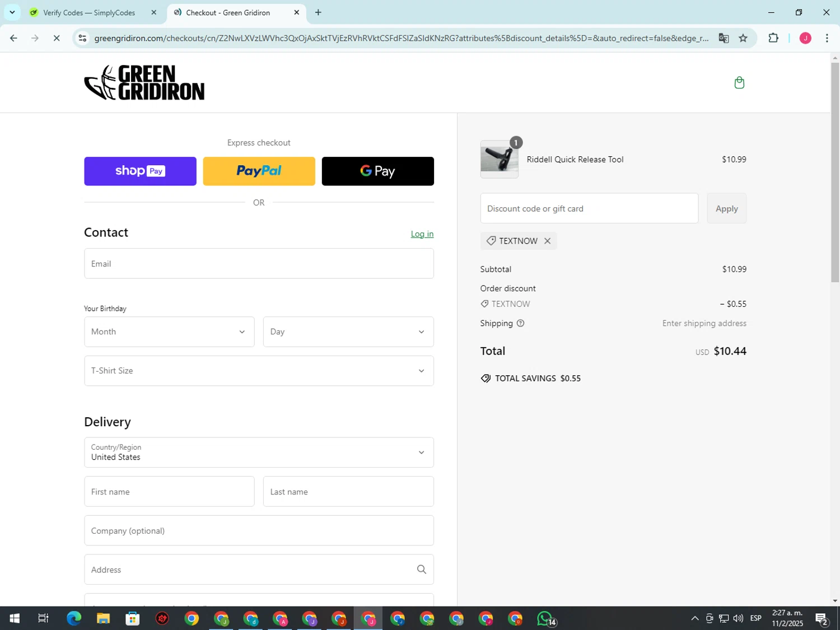This screenshot has width=840, height=630.
Task: Launch Microsoft Edge from the taskbar
Action: pyautogui.click(x=74, y=618)
